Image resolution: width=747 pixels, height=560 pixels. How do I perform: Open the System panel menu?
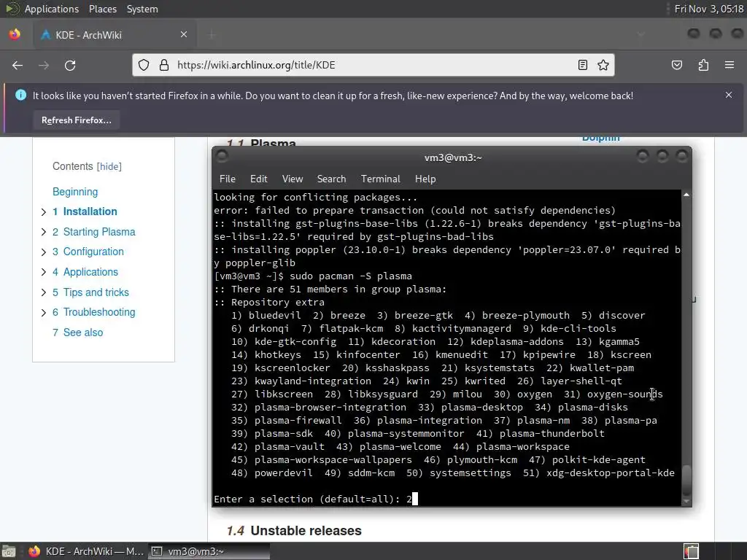[x=142, y=9]
